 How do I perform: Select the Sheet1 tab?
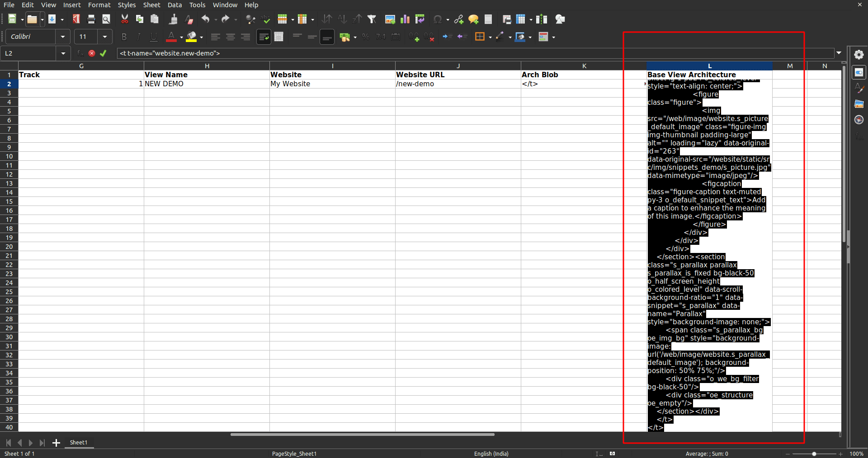79,443
